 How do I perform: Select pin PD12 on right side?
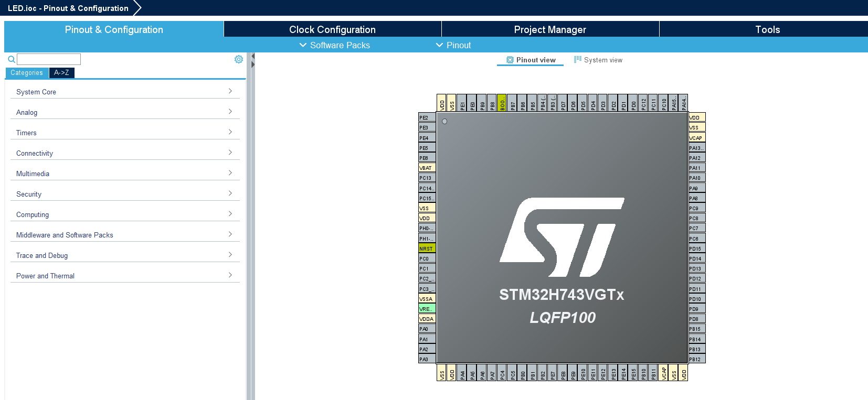coord(697,278)
